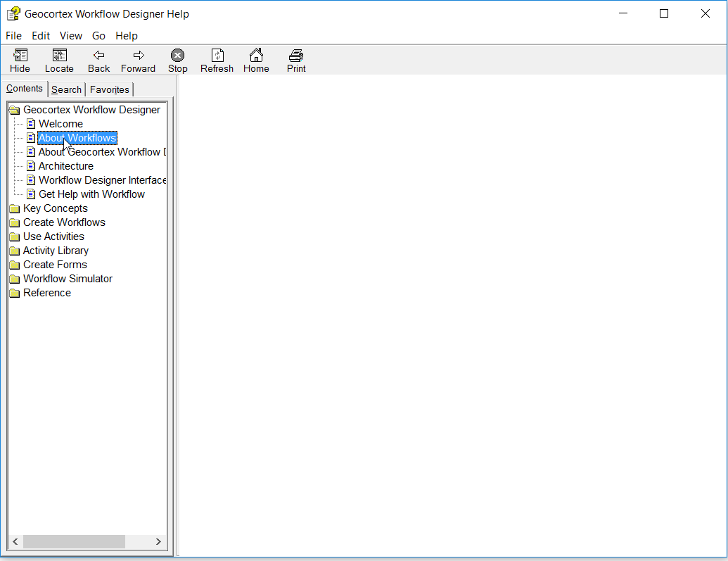Switch to the Contents tab
Viewport: 728px width, 561px height.
(25, 88)
